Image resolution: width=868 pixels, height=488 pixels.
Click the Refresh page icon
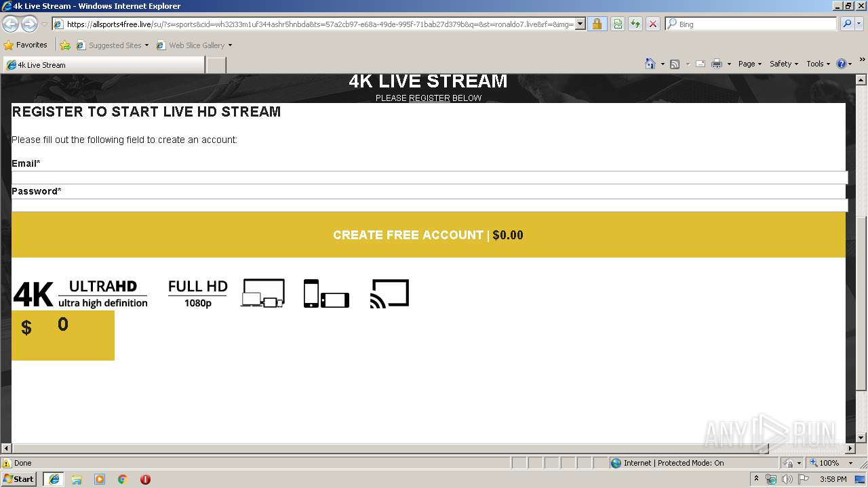pyautogui.click(x=635, y=24)
